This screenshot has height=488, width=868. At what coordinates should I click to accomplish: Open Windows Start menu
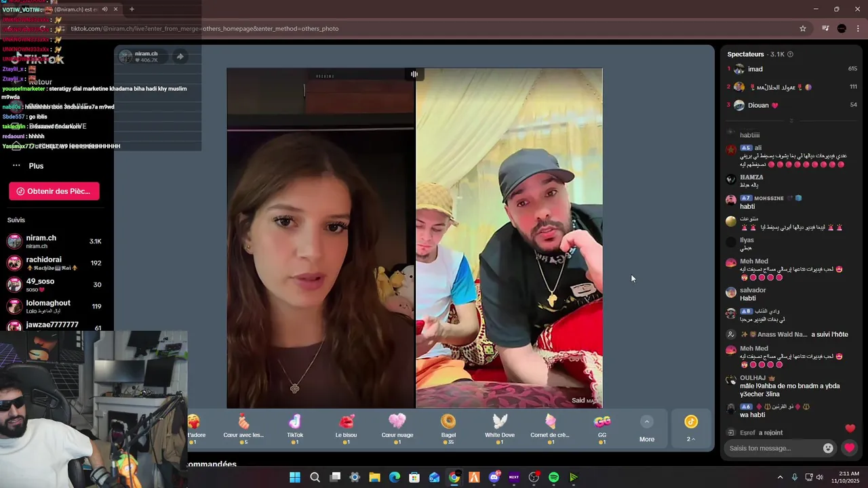(295, 477)
